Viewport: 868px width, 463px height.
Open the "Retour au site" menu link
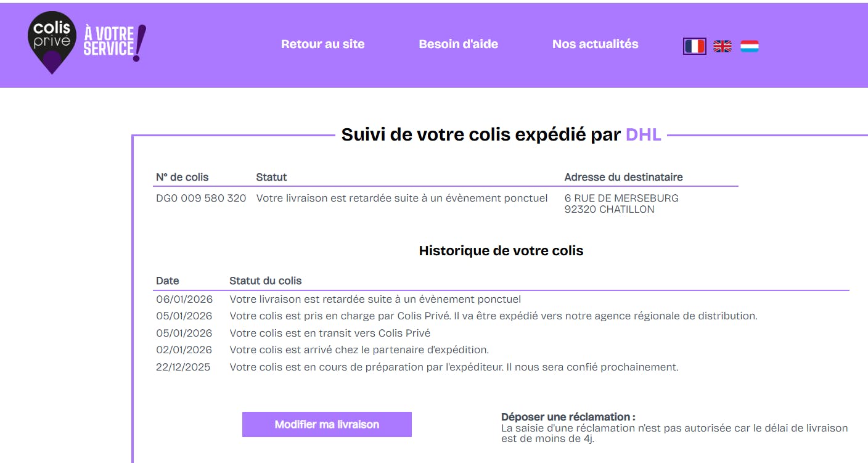(322, 44)
